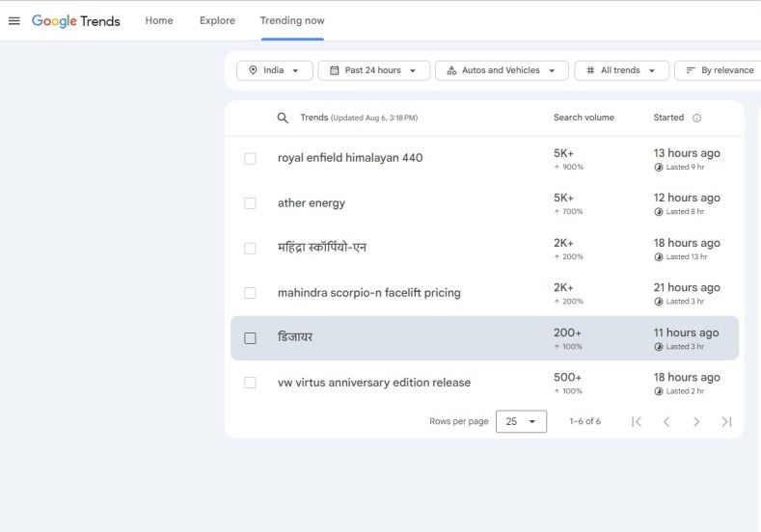Image resolution: width=761 pixels, height=532 pixels.
Task: Open mahindra scorpio-n facelift pricing trend
Action: [368, 293]
